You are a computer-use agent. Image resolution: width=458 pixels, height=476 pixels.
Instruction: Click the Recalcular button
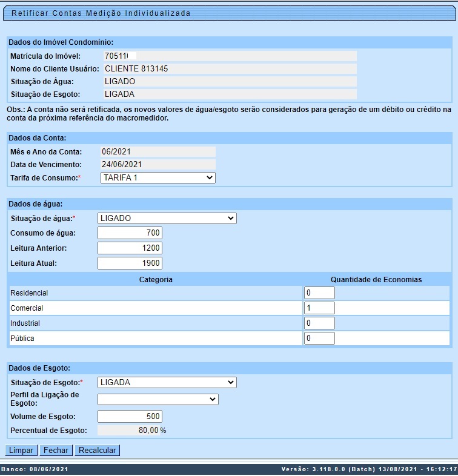coord(97,450)
